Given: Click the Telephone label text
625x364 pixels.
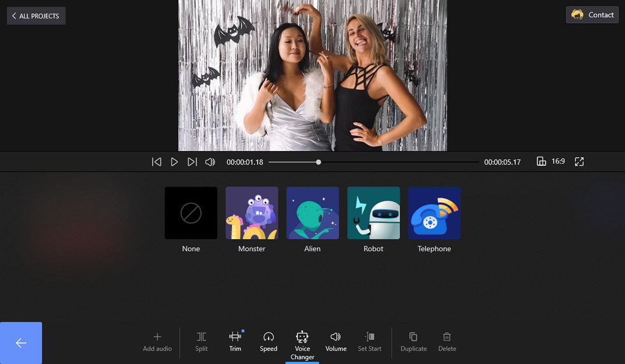Looking at the screenshot, I should [434, 249].
